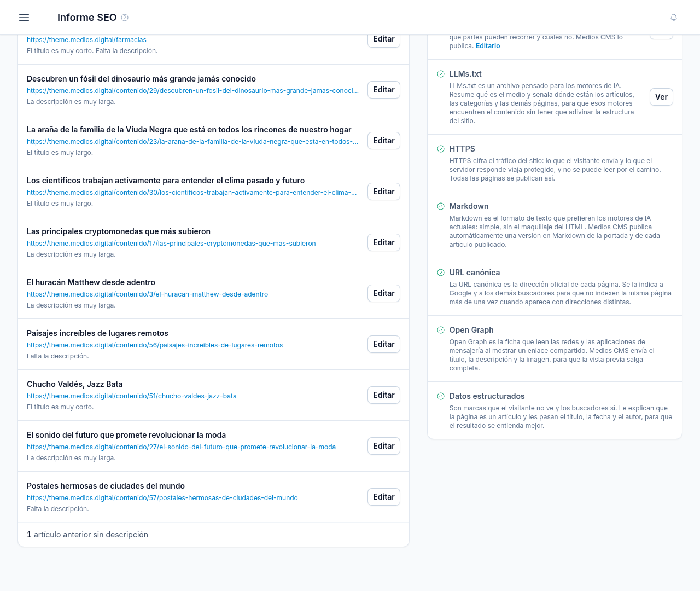Edit the farmacias page entry
Image resolution: width=700 pixels, height=591 pixels.
point(384,39)
